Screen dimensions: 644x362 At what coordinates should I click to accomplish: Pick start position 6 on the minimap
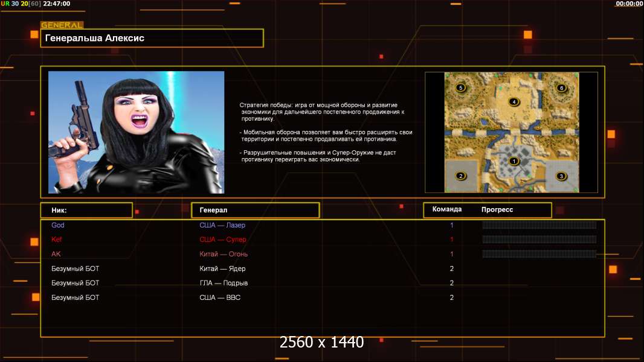(x=561, y=88)
